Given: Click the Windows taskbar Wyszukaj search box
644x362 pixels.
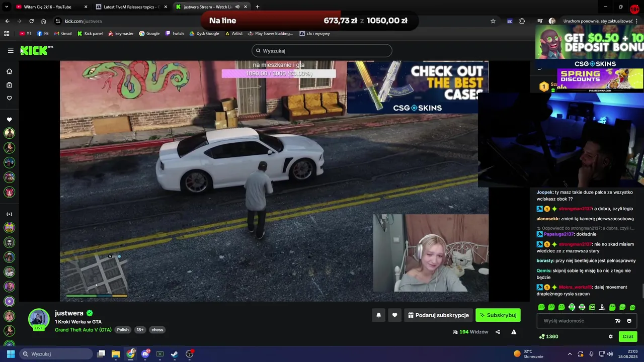Looking at the screenshot, I should point(55,354).
